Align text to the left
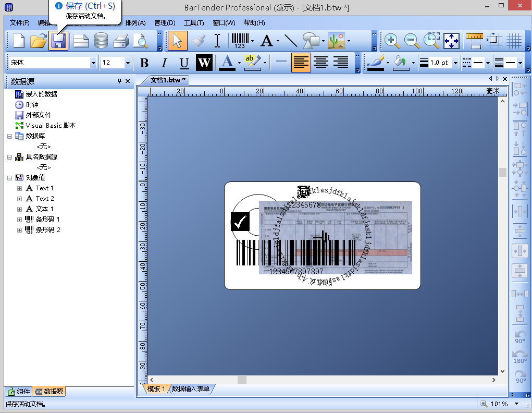This screenshot has height=413, width=532. [x=301, y=63]
